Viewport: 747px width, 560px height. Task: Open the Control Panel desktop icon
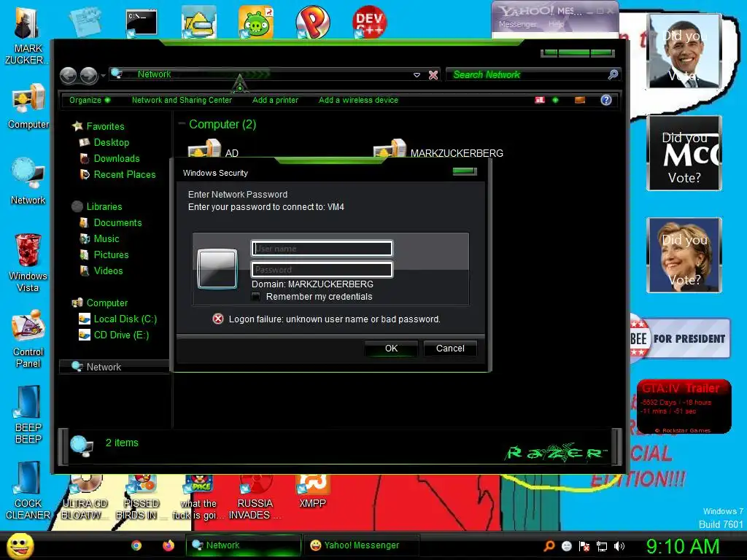pos(28,338)
